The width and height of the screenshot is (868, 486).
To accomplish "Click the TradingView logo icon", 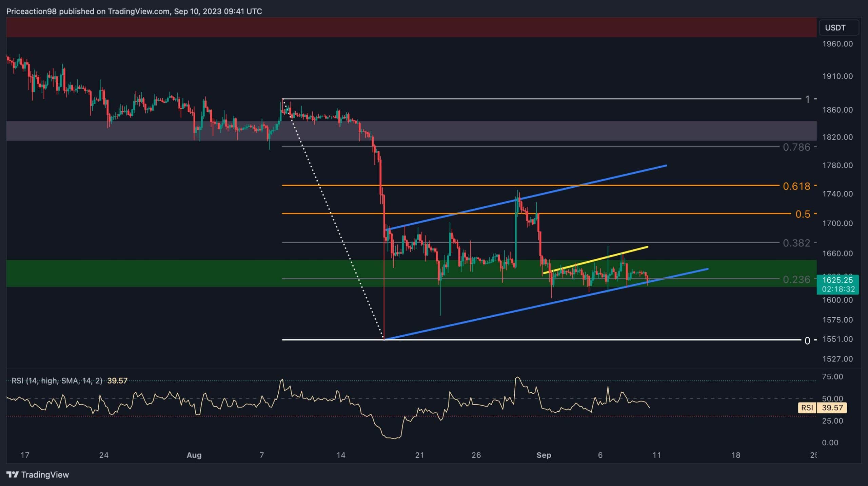I will click(13, 474).
